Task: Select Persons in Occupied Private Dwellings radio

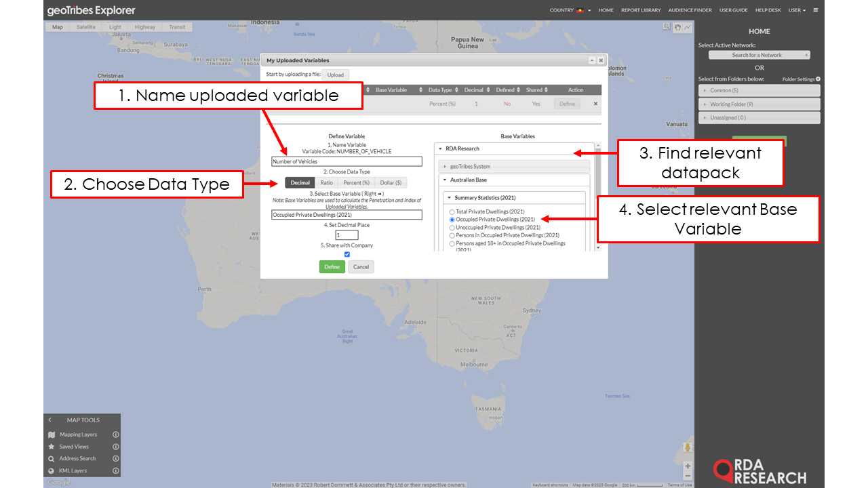Action: point(452,236)
